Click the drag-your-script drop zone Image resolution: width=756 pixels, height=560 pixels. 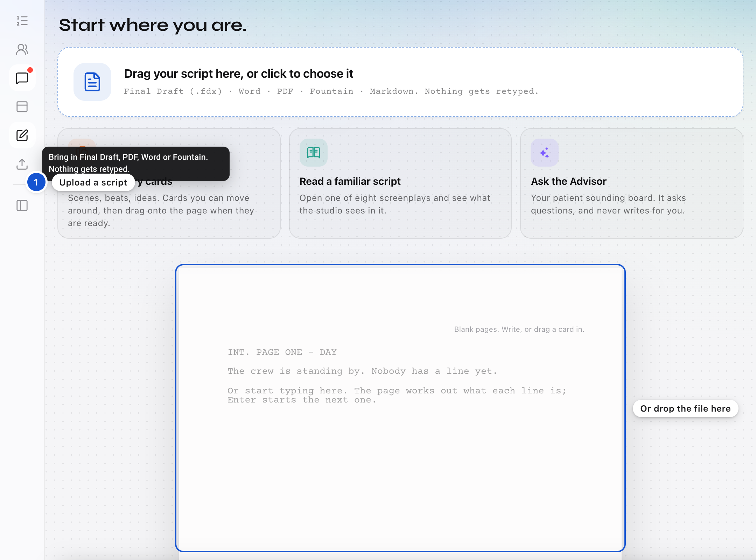[400, 82]
